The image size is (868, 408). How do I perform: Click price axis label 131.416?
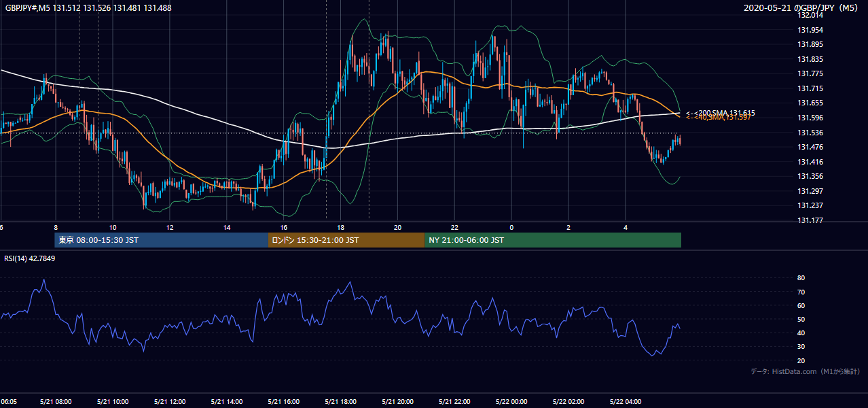pos(810,162)
